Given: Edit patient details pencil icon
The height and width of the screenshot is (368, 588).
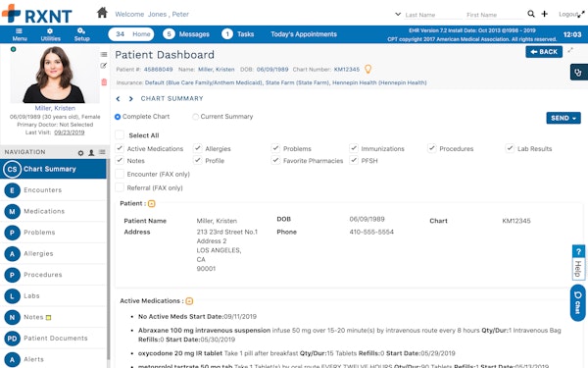Looking at the screenshot, I should click(x=104, y=66).
